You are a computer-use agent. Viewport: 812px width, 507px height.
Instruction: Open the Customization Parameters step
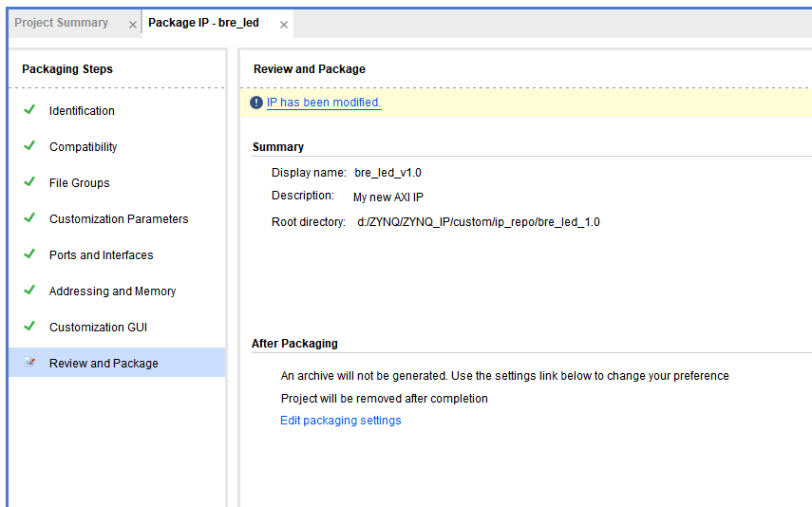tap(119, 219)
